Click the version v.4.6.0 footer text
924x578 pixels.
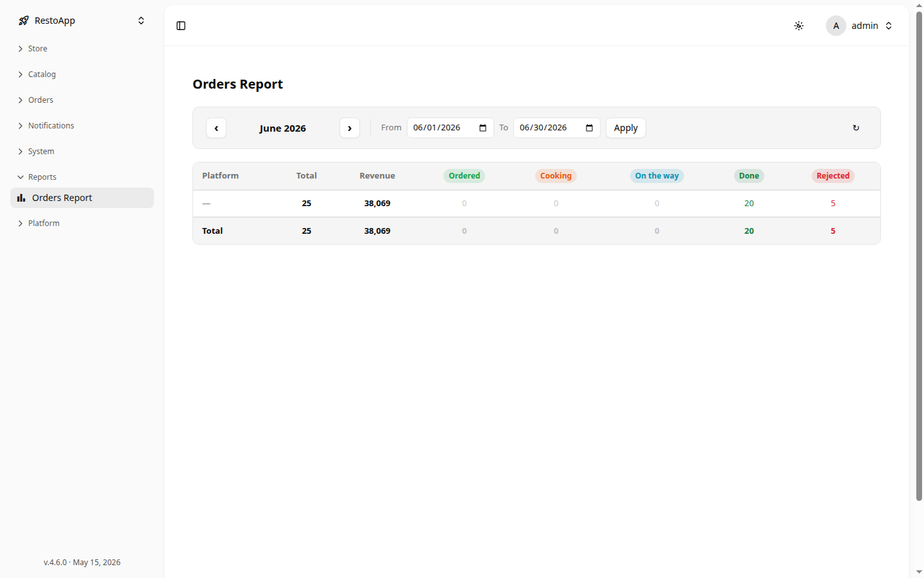82,563
